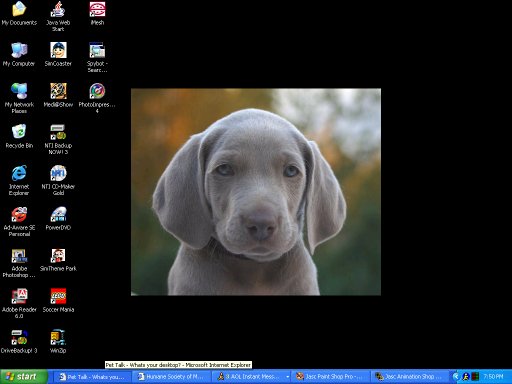Open the Windows Start menu
The image size is (512, 384).
(x=24, y=377)
